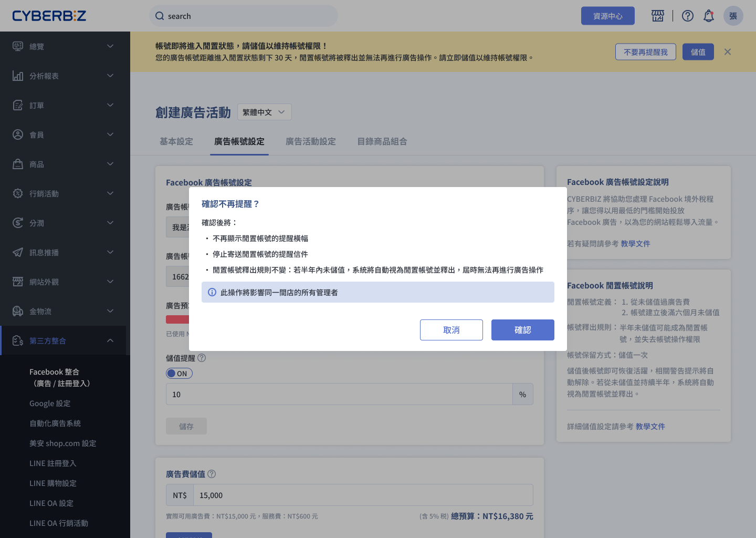Click the 儲值 button in the top banner
Viewport: 756px width, 538px height.
tap(698, 51)
